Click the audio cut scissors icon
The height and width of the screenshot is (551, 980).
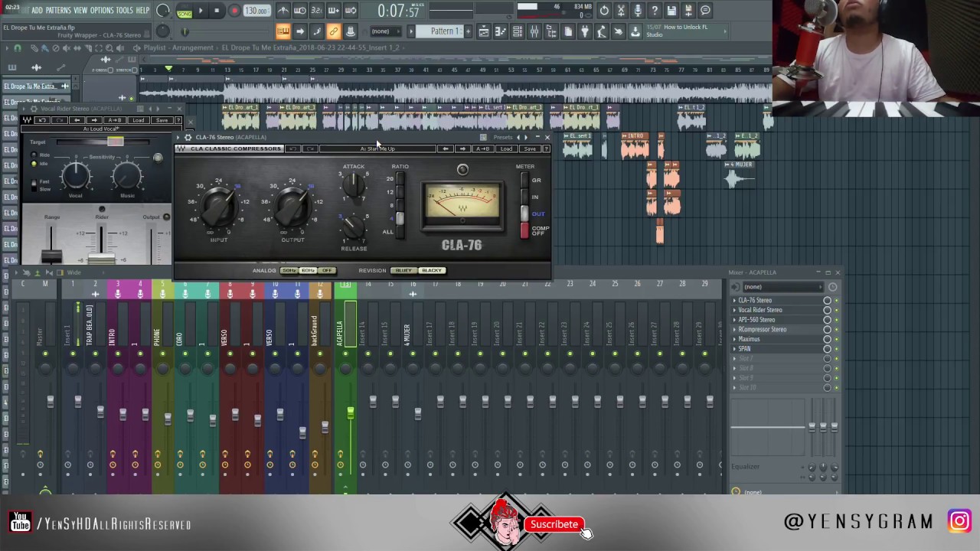click(621, 11)
